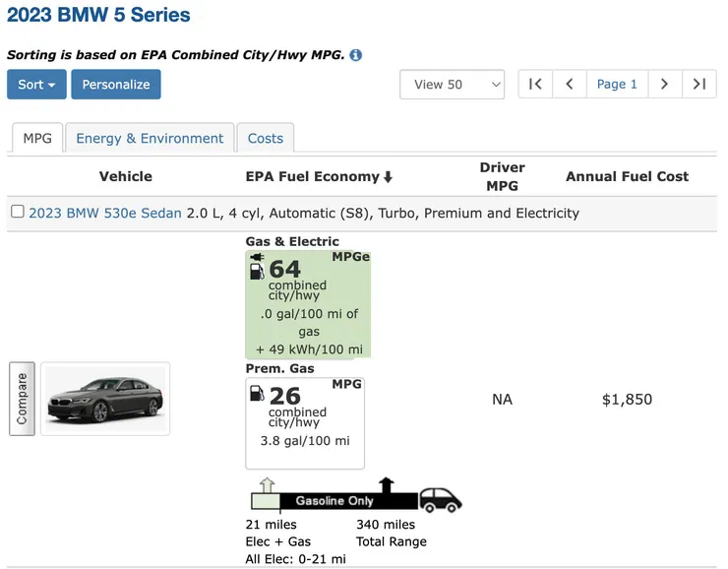Click the car icon on range bar
The height and width of the screenshot is (569, 728).
440,500
